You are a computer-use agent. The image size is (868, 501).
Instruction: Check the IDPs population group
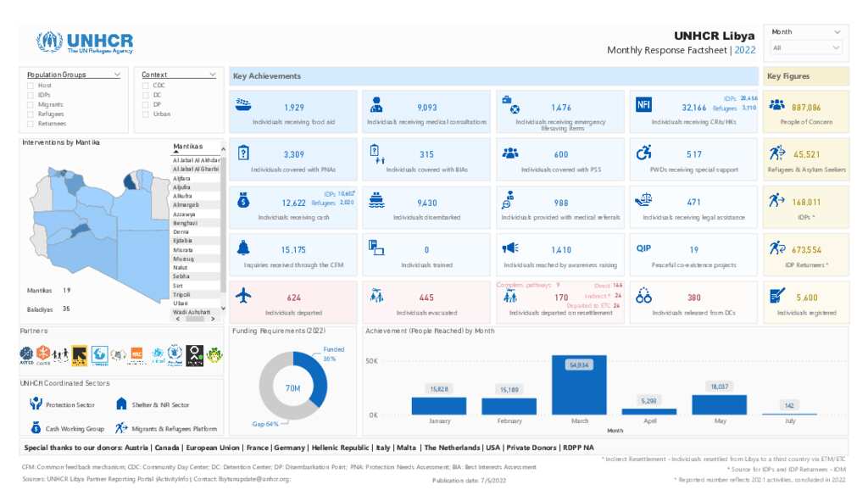(31, 95)
